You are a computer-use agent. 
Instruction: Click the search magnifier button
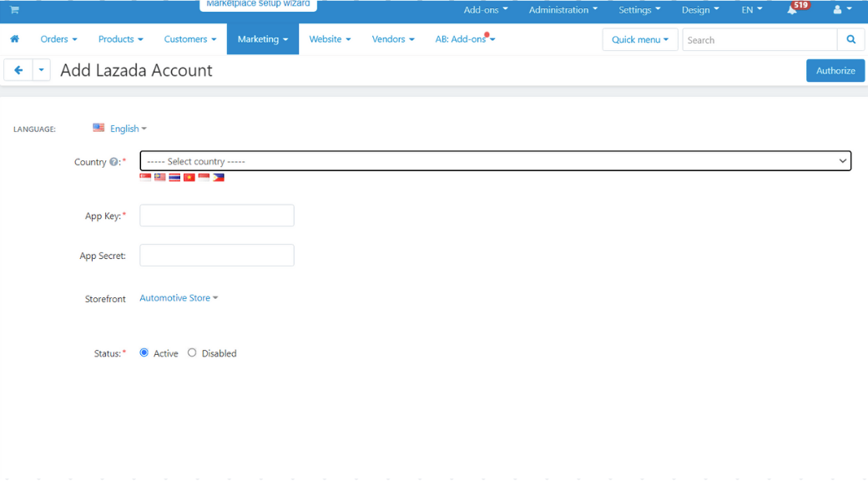[x=850, y=40]
